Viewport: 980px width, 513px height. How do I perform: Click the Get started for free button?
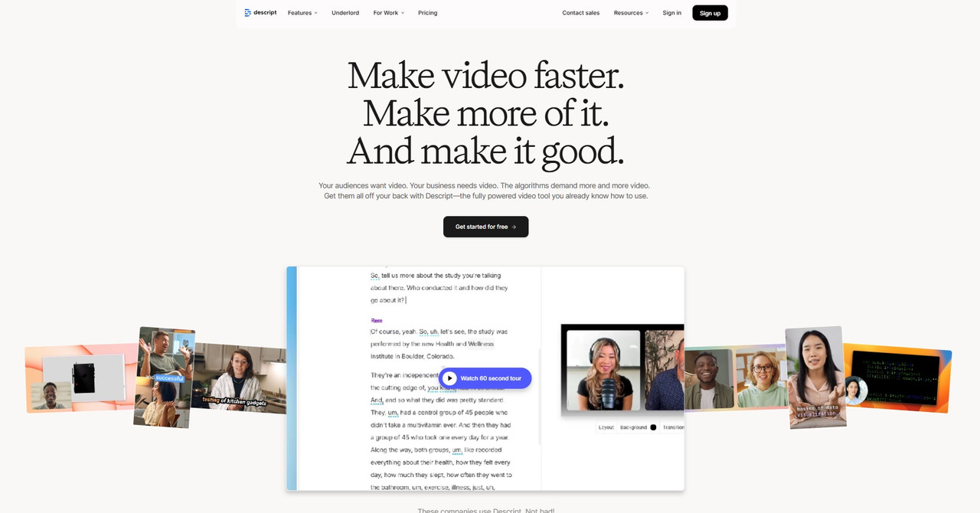486,227
